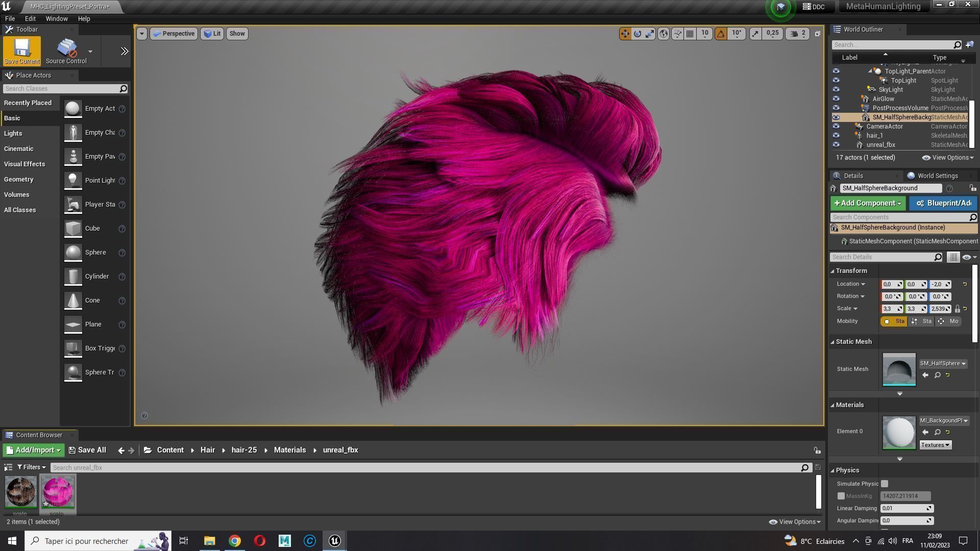Viewport: 980px width, 551px height.
Task: Browse to static mesh asset magnifier icon
Action: [x=937, y=375]
